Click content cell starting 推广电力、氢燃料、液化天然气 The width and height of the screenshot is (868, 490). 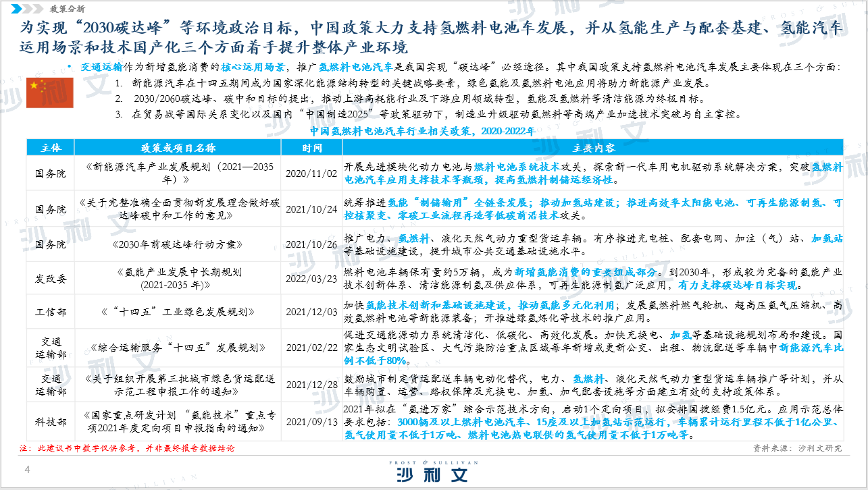point(593,244)
